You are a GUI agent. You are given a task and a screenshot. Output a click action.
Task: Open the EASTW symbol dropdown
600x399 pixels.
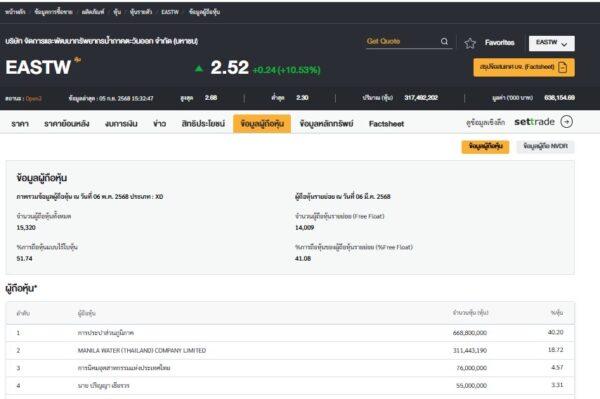point(551,43)
